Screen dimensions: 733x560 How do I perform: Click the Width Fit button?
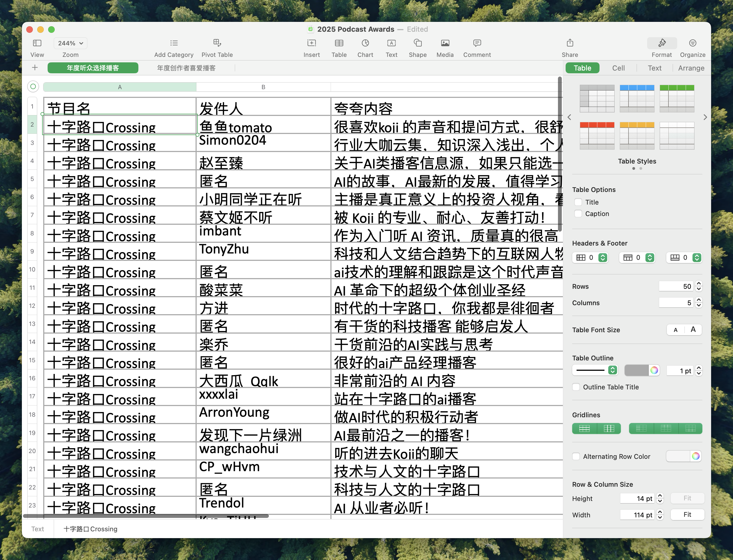[687, 514]
